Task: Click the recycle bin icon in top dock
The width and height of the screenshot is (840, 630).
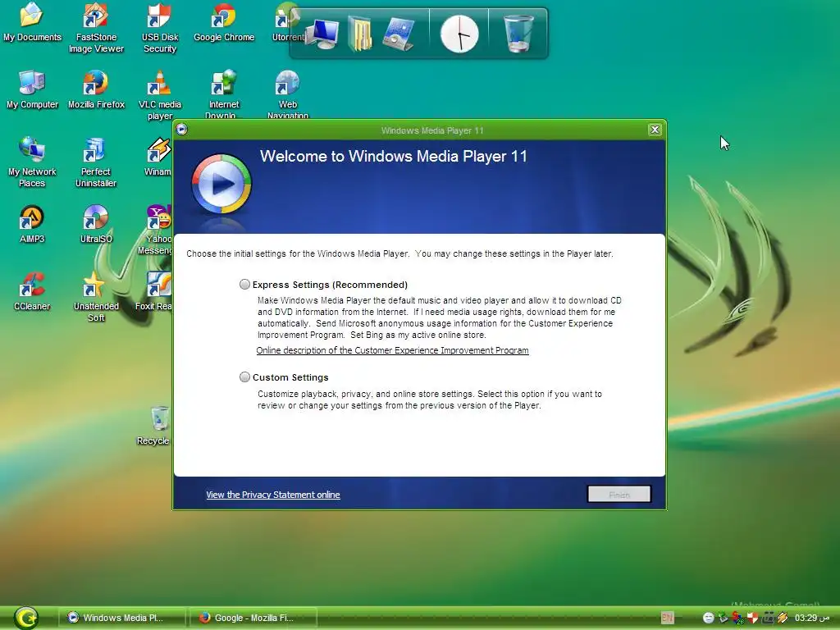Action: (x=518, y=33)
